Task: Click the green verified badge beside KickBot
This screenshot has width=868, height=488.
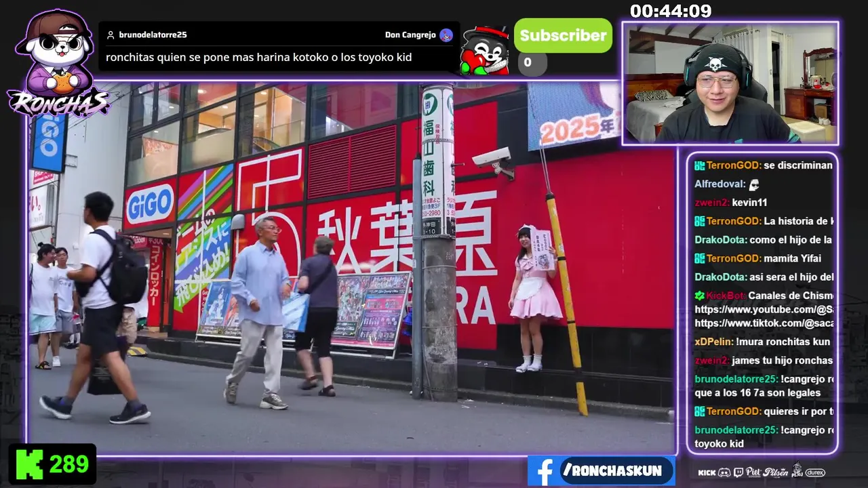Action: [700, 296]
